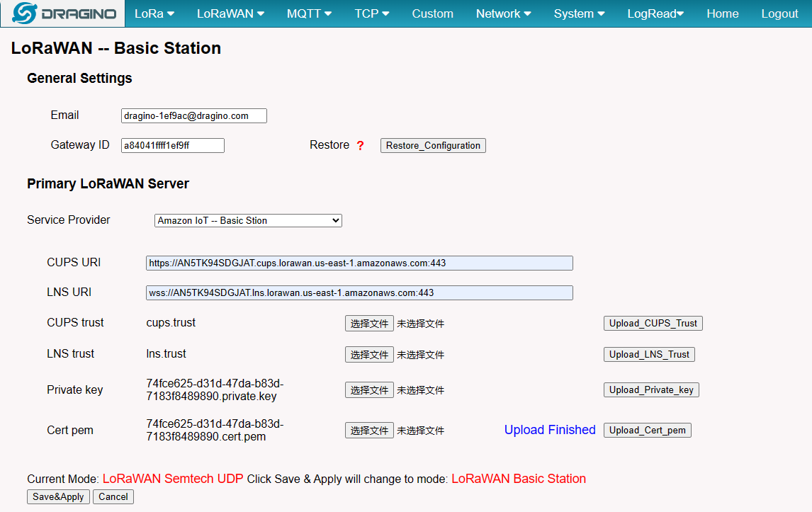The width and height of the screenshot is (812, 512).
Task: Choose a file for CUPS trust
Action: [x=369, y=324]
